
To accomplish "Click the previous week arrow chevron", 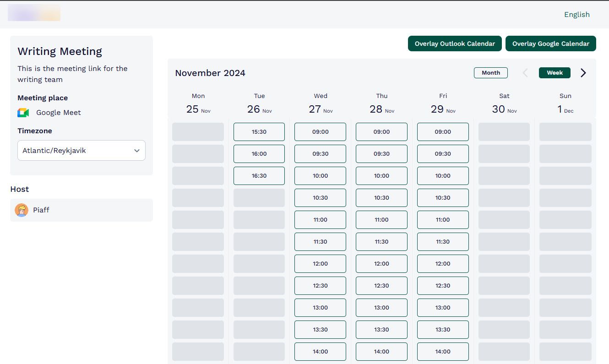I will (x=525, y=72).
